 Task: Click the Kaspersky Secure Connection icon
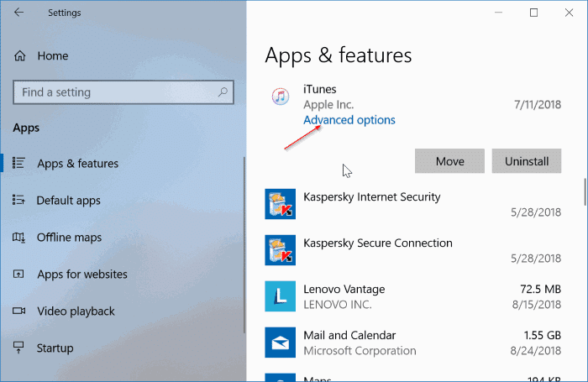(x=280, y=250)
